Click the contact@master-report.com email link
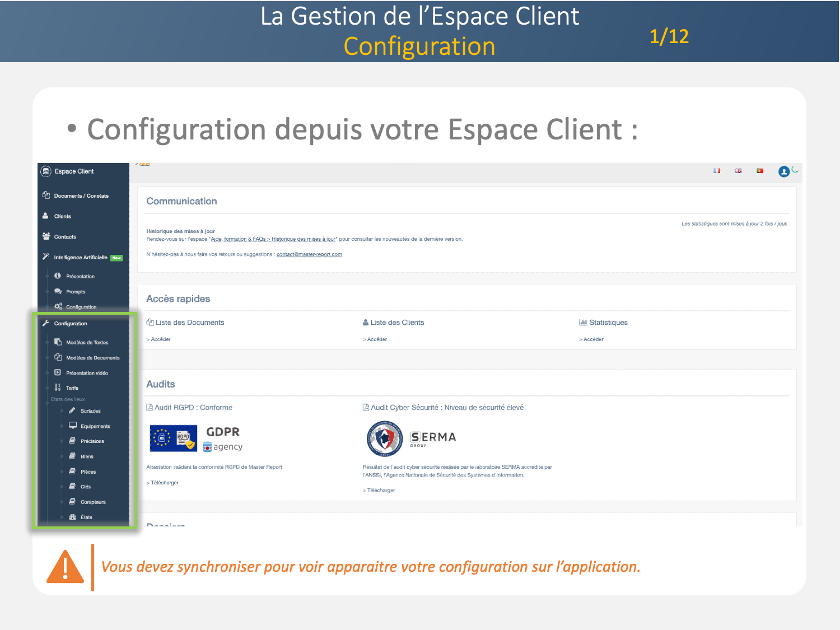Screen dimensions: 840x630 pyautogui.click(x=309, y=254)
